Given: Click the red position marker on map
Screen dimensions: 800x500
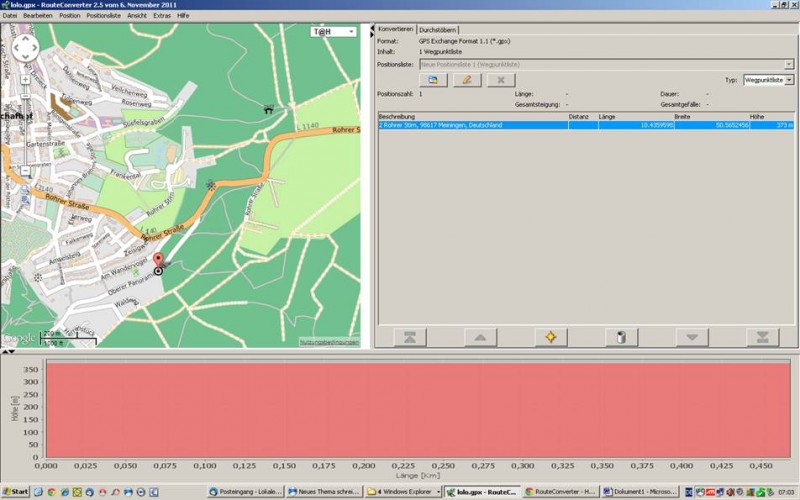Looking at the screenshot, I should click(x=157, y=262).
